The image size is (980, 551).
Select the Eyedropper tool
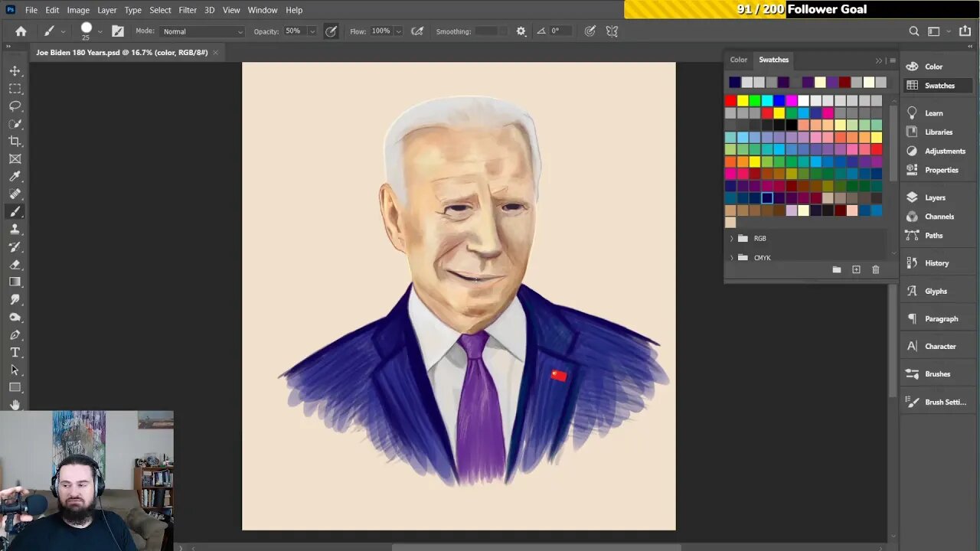(x=15, y=177)
